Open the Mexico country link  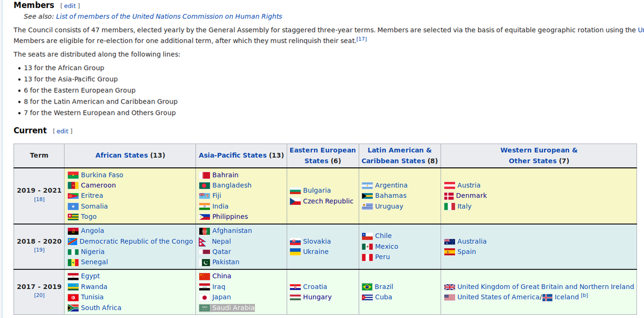point(386,247)
